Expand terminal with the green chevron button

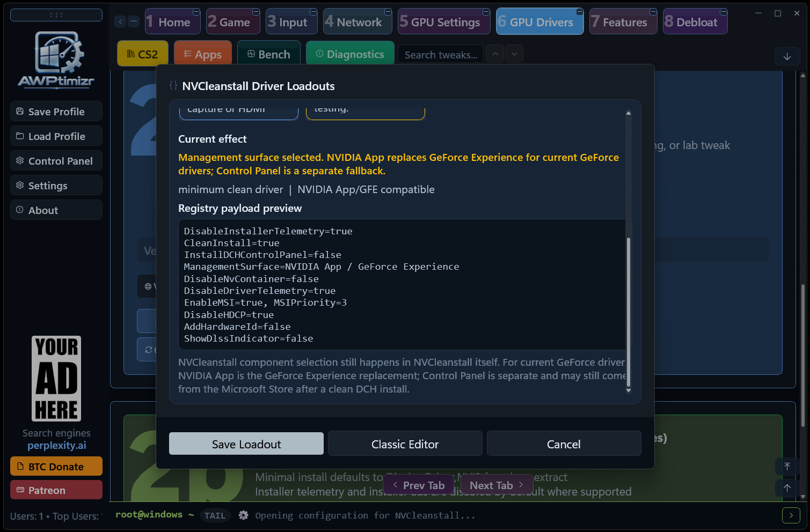(x=791, y=515)
